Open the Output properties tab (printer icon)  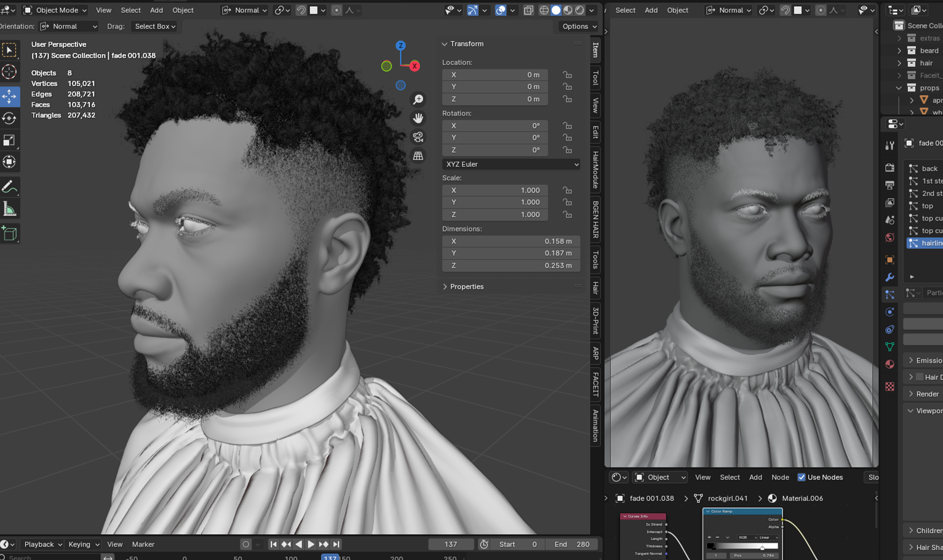[889, 185]
